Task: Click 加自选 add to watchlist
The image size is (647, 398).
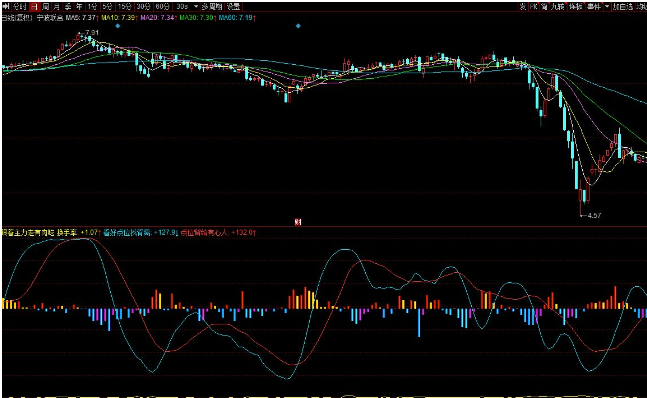Action: [x=622, y=7]
